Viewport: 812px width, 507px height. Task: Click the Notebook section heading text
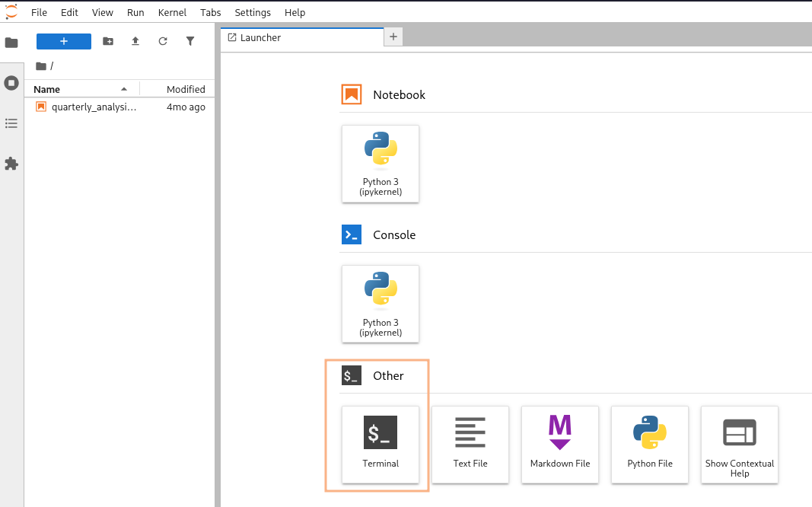coord(400,94)
